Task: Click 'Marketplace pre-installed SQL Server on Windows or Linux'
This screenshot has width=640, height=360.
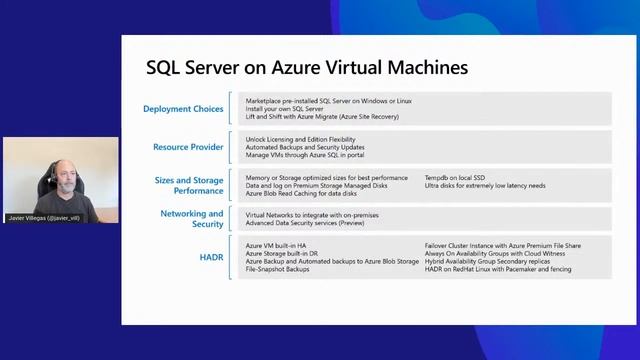Action: click(329, 101)
